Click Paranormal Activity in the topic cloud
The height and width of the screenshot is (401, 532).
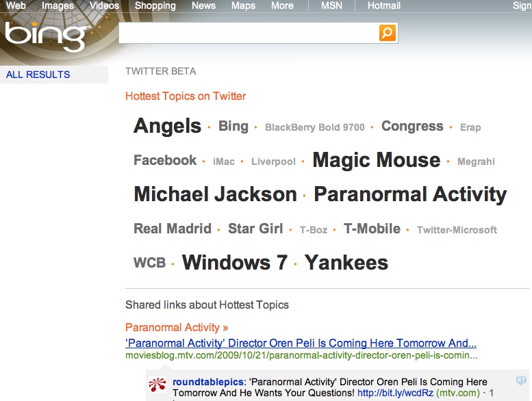(410, 194)
